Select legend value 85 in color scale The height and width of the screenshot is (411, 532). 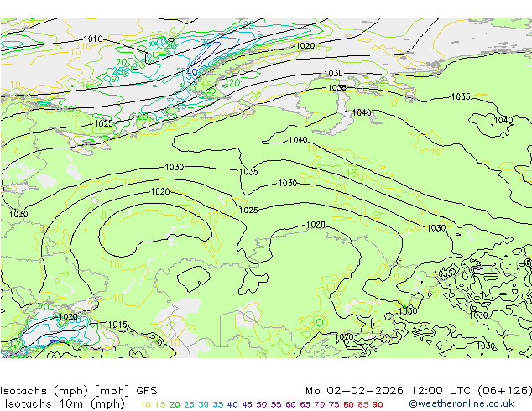(363, 404)
